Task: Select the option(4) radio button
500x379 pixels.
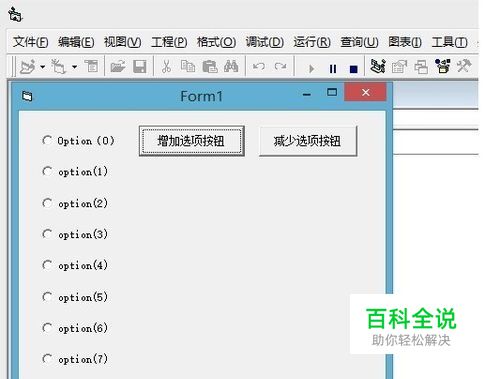Action: 47,265
